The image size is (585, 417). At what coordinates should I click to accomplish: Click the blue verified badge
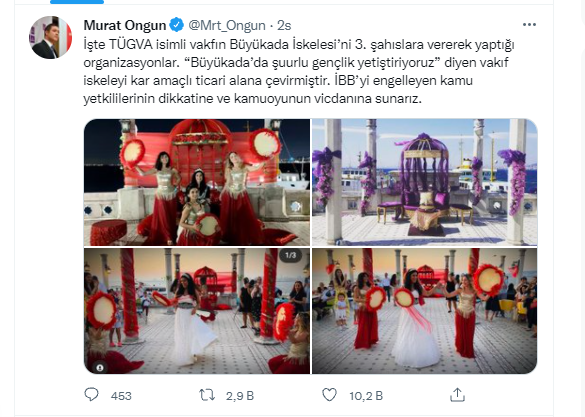pyautogui.click(x=176, y=25)
